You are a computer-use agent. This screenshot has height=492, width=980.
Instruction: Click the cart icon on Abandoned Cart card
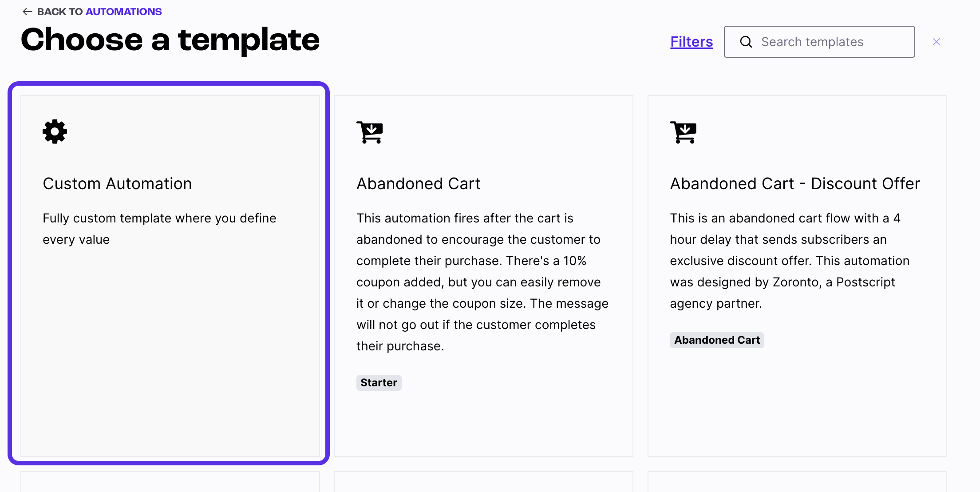[370, 132]
